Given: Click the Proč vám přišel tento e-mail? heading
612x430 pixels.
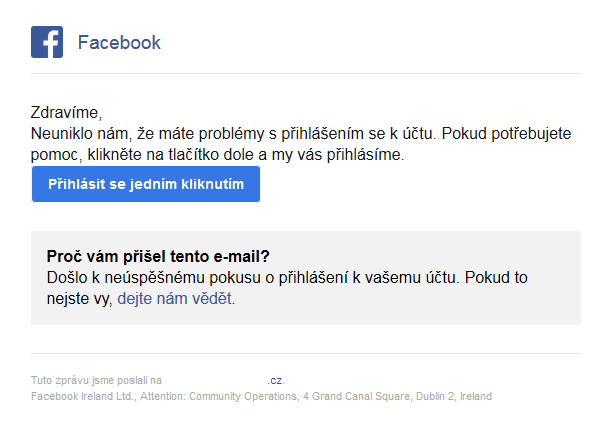Looking at the screenshot, I should (x=158, y=256).
